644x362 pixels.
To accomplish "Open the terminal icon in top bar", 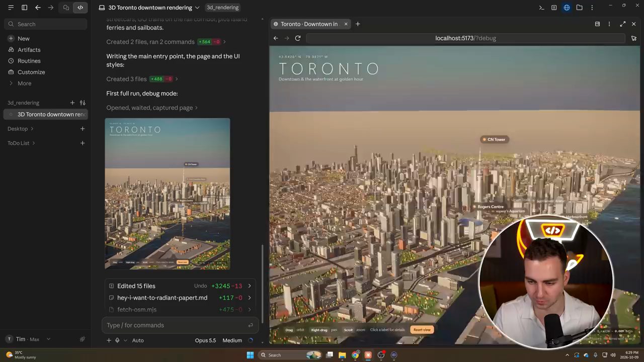I will click(541, 8).
